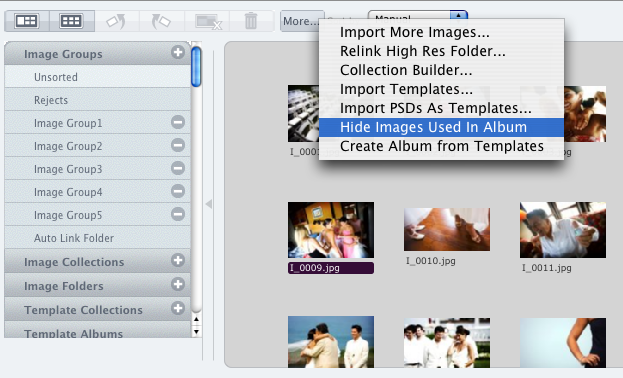Select the beach couple hugging thumbnail
Screen dimensions: 623x378
pyautogui.click(x=331, y=342)
